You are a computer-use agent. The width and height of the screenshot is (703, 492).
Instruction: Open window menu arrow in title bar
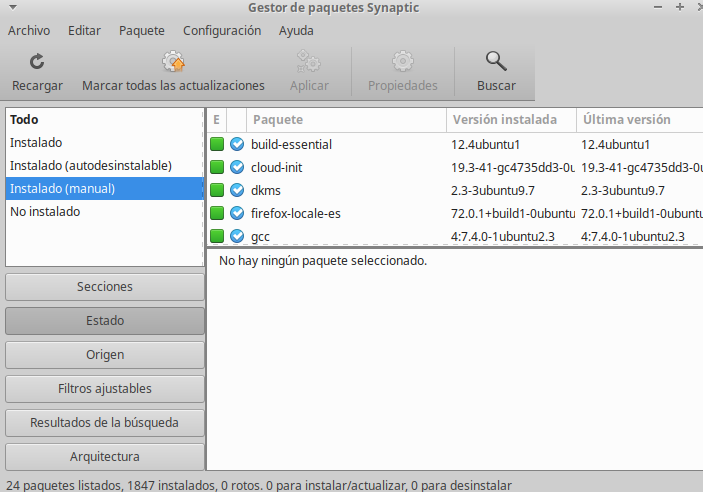point(13,7)
